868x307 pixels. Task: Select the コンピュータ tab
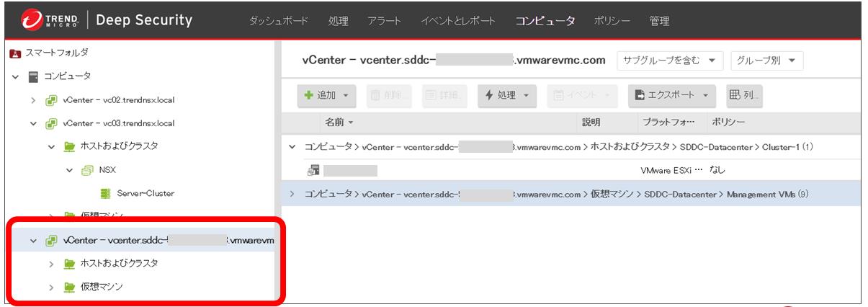pyautogui.click(x=545, y=21)
